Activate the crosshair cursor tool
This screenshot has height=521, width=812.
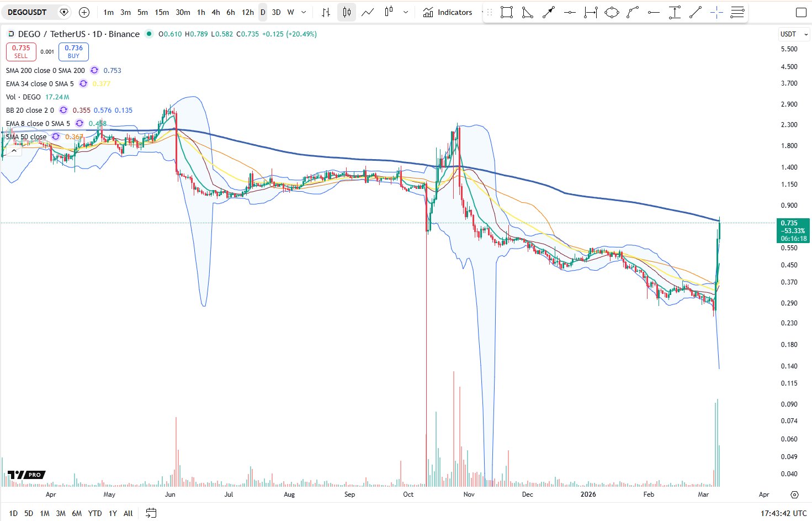(x=717, y=12)
